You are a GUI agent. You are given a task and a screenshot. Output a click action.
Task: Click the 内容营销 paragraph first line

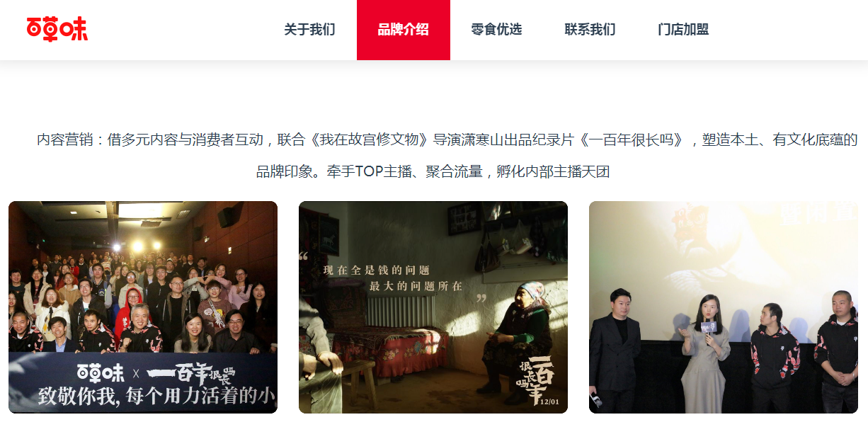pos(447,139)
